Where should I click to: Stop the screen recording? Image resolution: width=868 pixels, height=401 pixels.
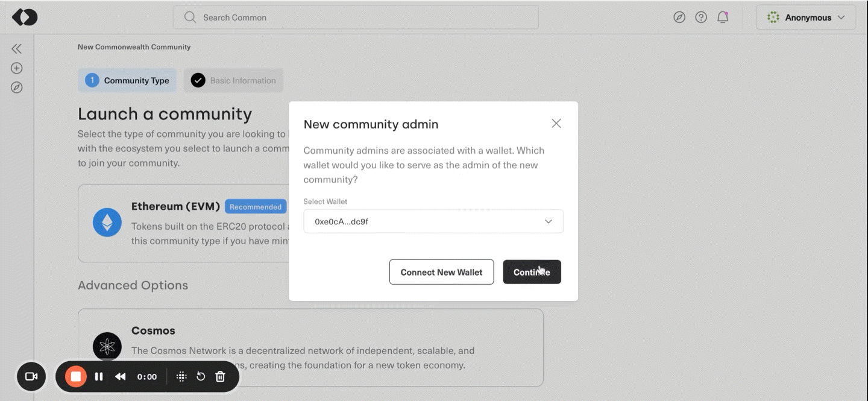coord(76,377)
